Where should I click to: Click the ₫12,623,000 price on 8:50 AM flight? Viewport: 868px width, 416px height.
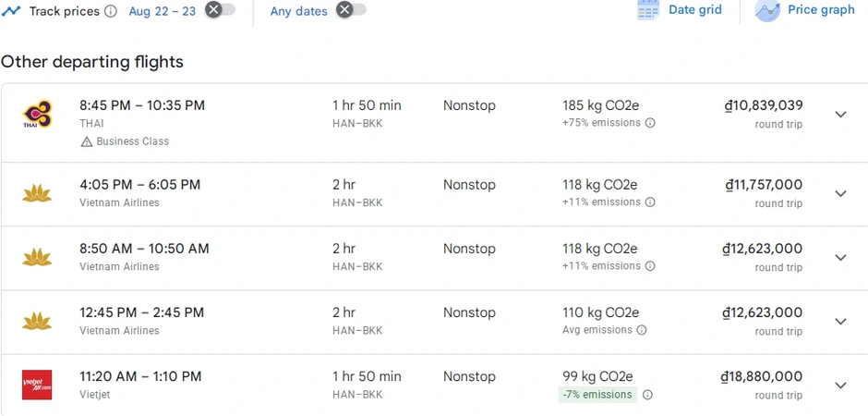[x=762, y=249]
